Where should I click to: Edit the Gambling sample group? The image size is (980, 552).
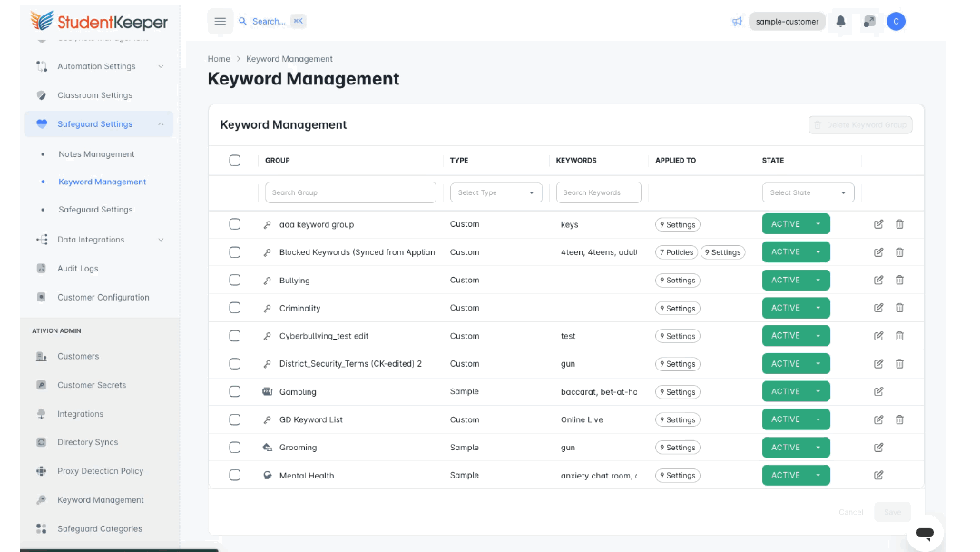pyautogui.click(x=878, y=391)
